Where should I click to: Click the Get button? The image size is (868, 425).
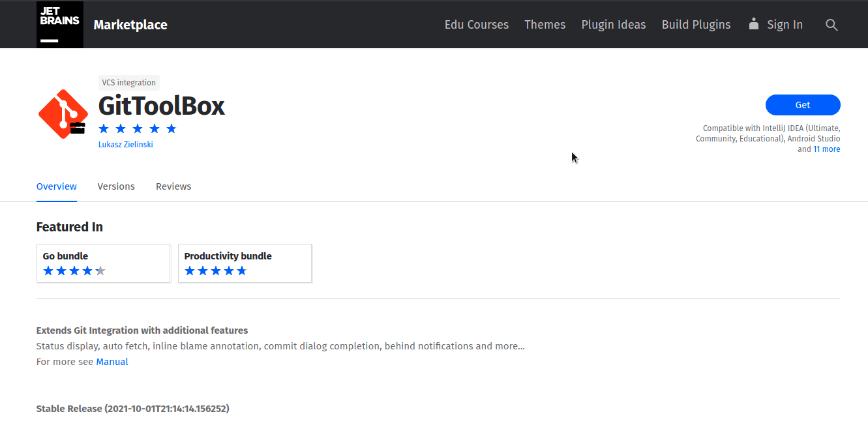tap(803, 105)
